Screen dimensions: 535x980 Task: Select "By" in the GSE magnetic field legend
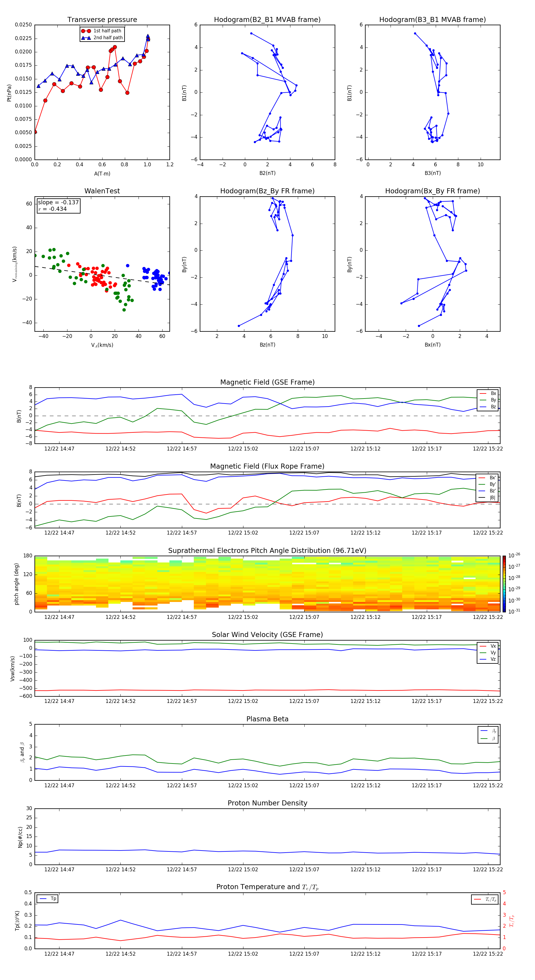(x=488, y=400)
